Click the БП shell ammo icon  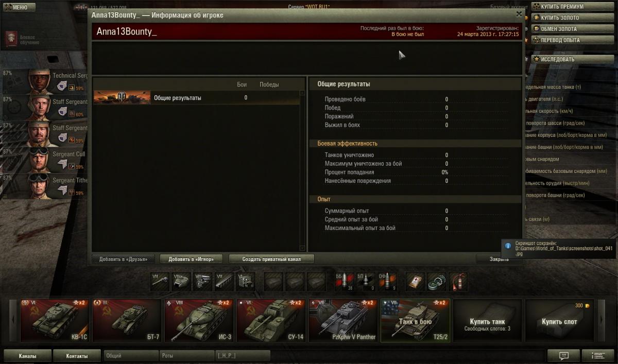tap(366, 282)
